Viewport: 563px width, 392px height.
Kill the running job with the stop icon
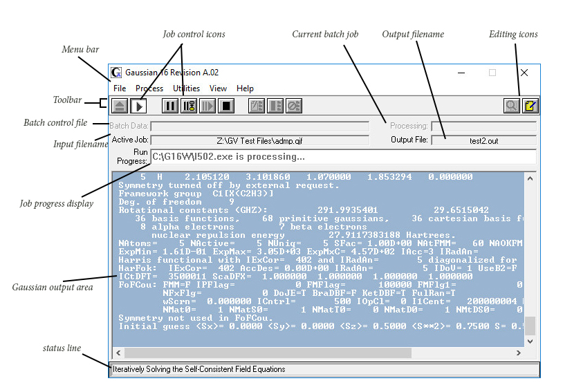coord(225,106)
